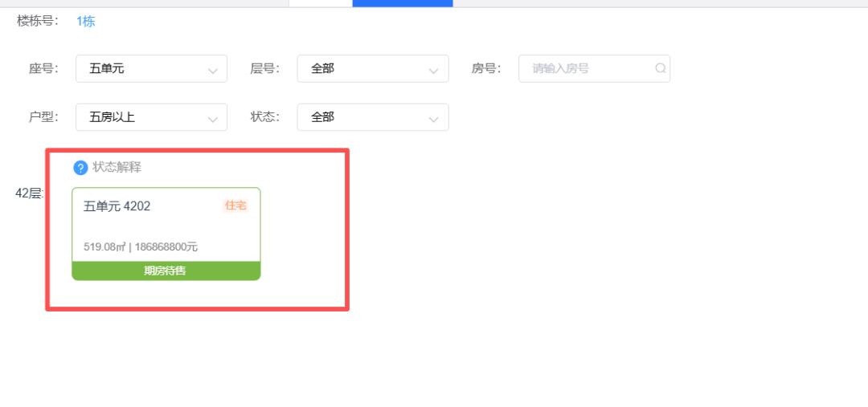The height and width of the screenshot is (407, 868).
Task: Open the 状态解释 explanation text
Action: pos(117,167)
